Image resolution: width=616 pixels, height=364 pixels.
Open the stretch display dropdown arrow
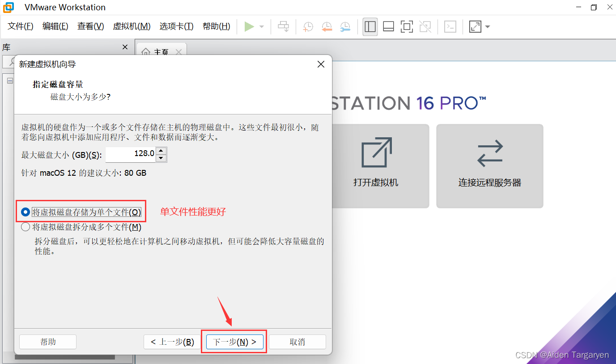coord(488,27)
